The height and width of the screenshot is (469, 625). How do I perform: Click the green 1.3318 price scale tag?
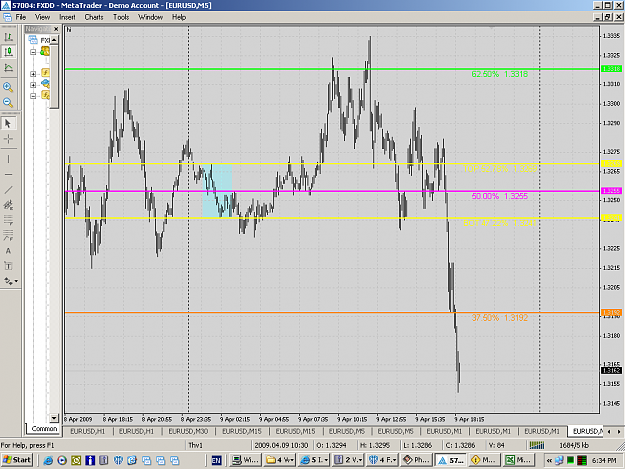[611, 69]
